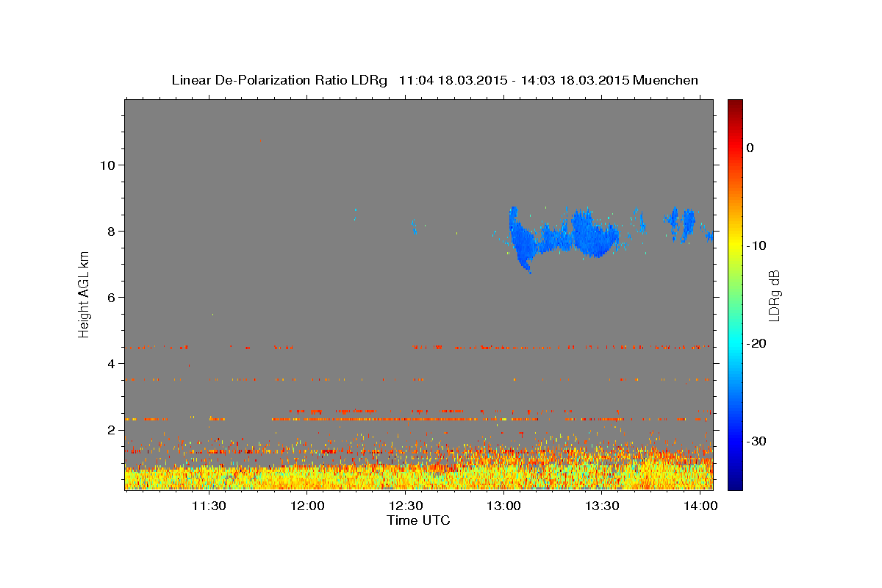The height and width of the screenshot is (588, 882).
Task: Click the colorbar value -30 label
Action: coord(756,441)
